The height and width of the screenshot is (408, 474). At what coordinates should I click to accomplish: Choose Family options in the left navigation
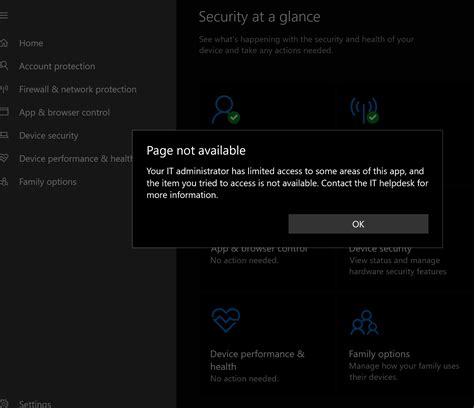(x=48, y=182)
